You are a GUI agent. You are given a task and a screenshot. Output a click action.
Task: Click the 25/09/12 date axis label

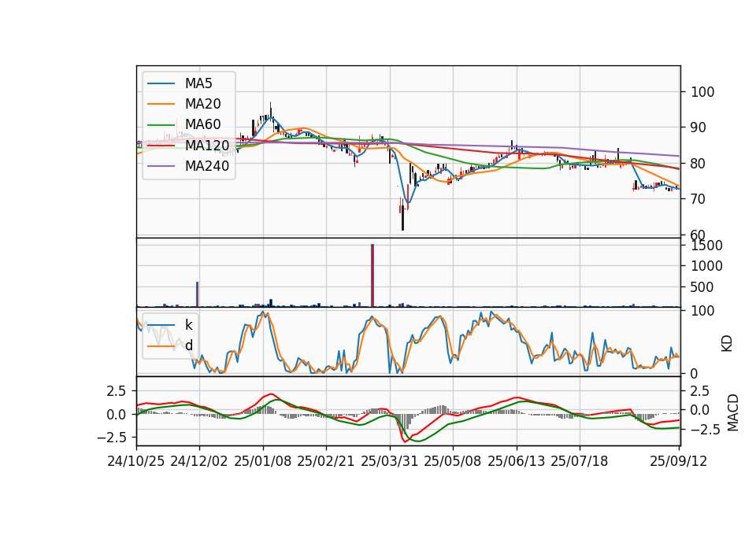point(678,461)
